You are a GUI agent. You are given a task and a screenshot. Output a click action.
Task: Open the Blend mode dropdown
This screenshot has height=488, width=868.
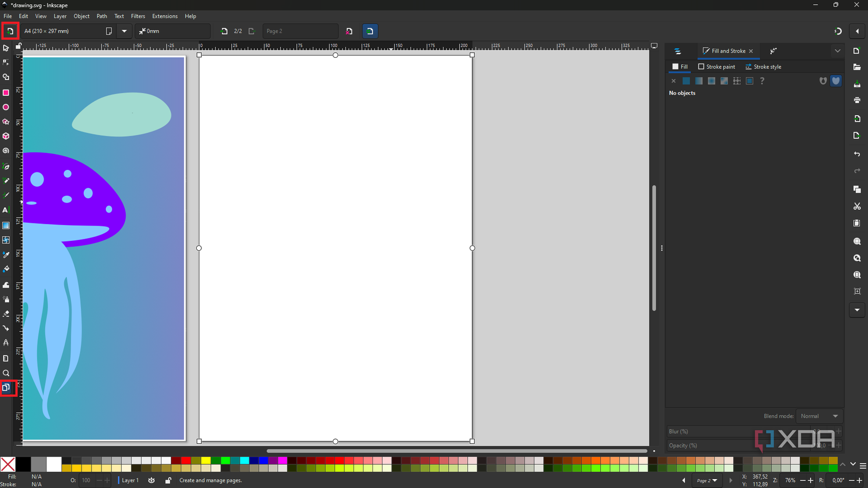[x=819, y=416]
